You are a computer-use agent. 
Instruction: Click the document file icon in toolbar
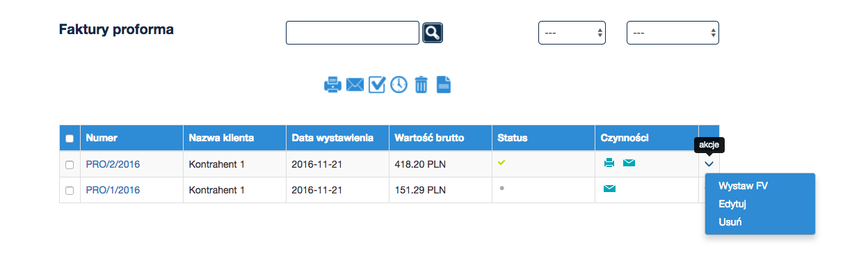pyautogui.click(x=444, y=85)
